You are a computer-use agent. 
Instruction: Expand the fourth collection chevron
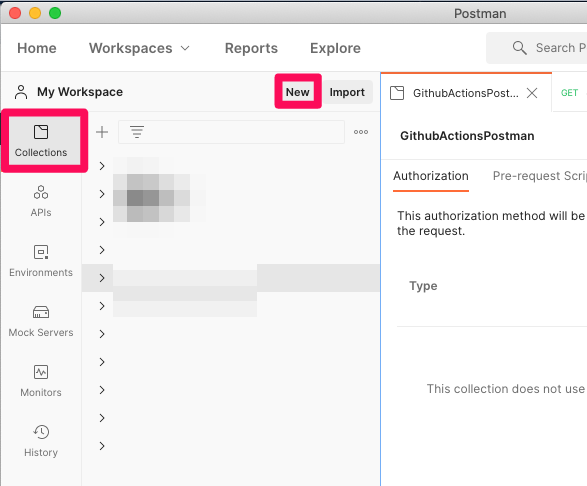102,250
